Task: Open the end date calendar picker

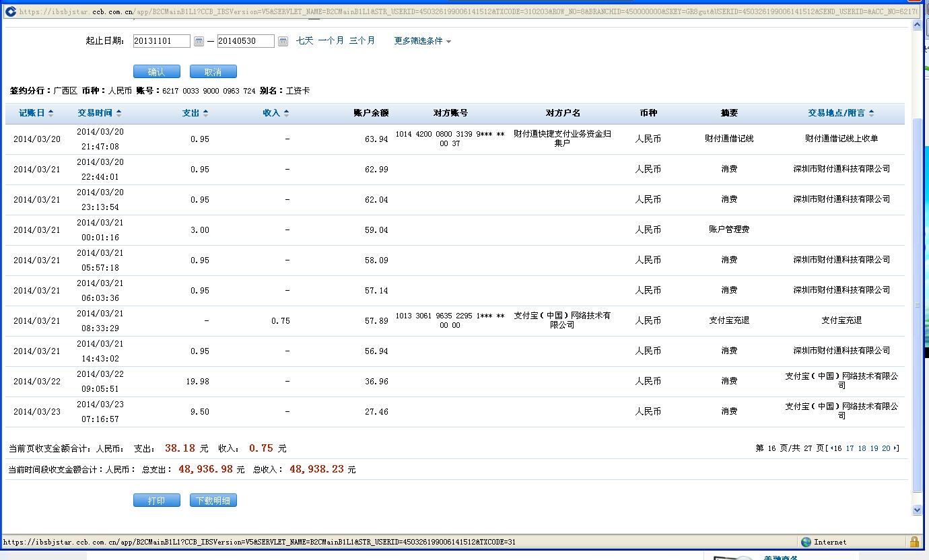Action: pos(283,42)
